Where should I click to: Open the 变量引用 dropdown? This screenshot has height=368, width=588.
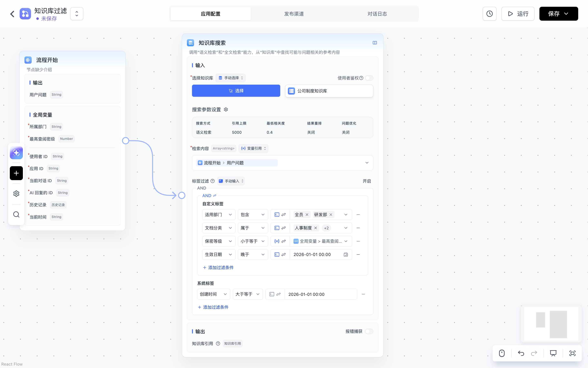[x=253, y=148]
